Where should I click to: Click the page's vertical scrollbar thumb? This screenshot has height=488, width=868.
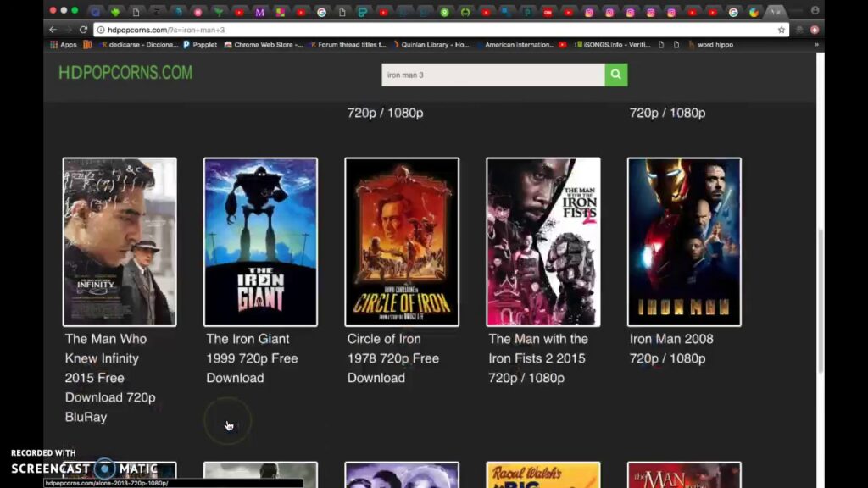click(821, 302)
